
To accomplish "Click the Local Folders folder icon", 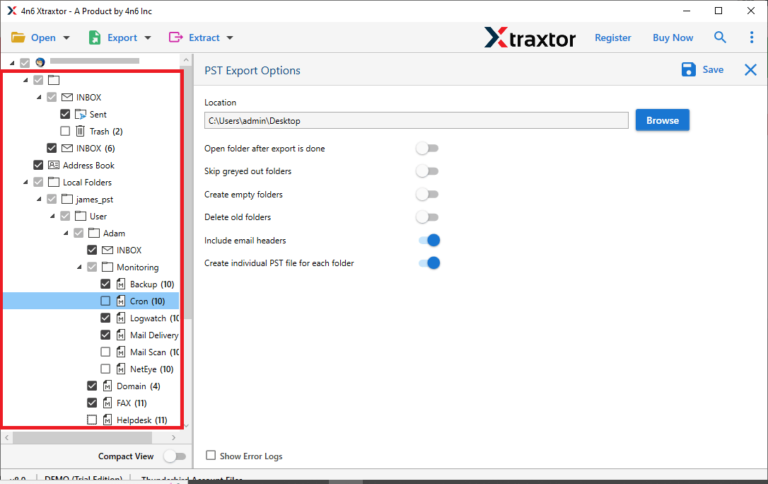I will pos(53,182).
